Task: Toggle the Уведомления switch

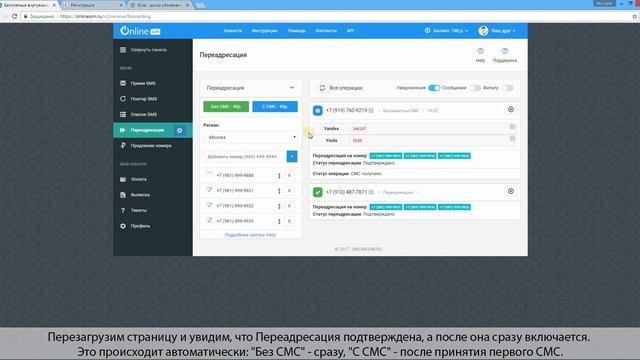Action: click(x=434, y=88)
